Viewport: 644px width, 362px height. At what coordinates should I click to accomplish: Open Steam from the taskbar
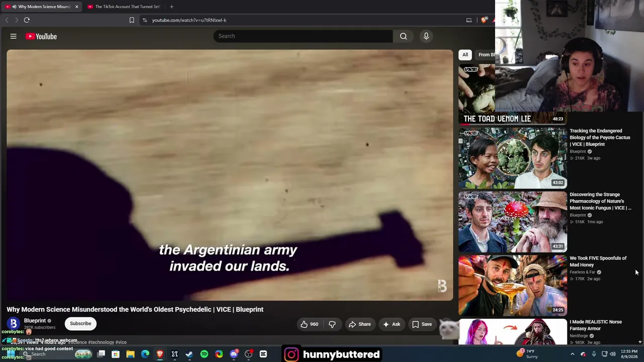tap(189, 354)
